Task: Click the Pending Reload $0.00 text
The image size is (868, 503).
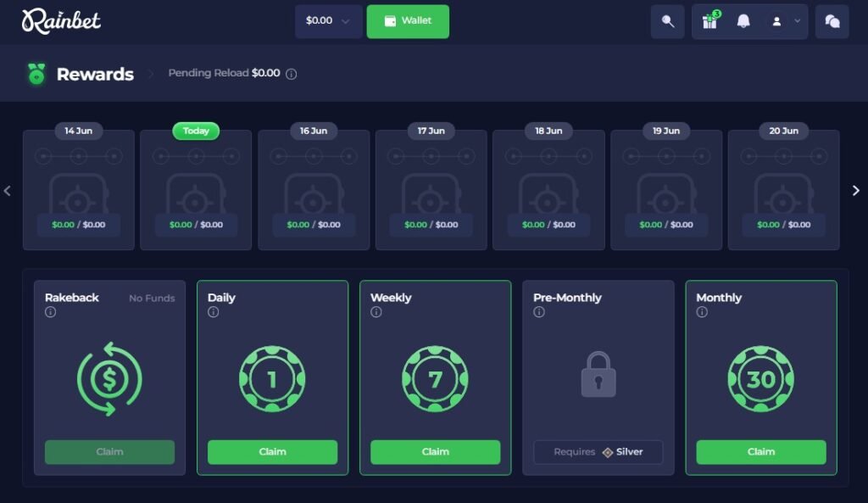Action: pyautogui.click(x=224, y=73)
